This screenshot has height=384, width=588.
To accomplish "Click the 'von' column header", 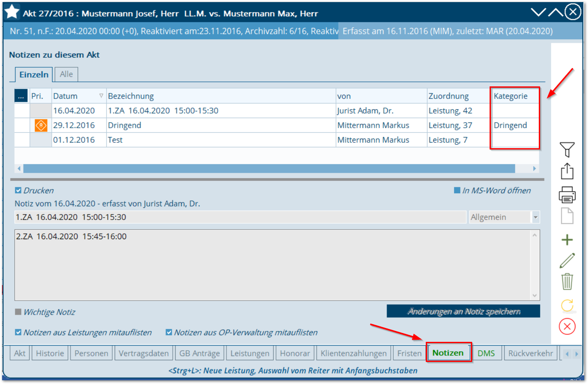I will (382, 96).
